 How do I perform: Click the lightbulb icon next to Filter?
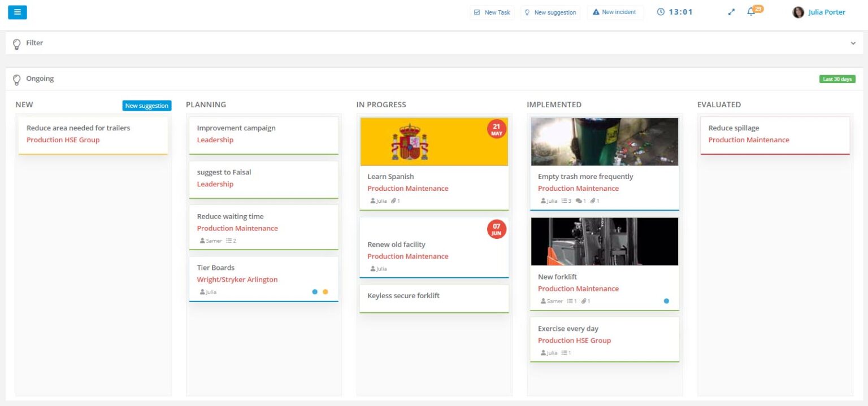[16, 43]
